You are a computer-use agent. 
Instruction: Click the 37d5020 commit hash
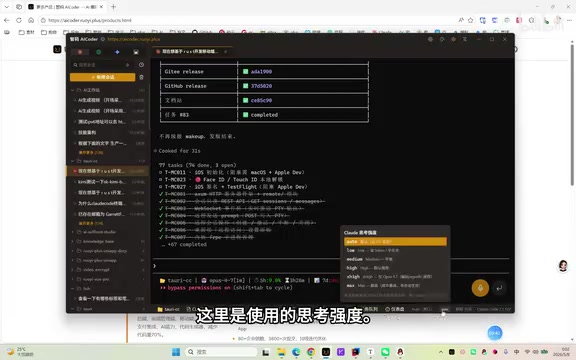point(261,86)
